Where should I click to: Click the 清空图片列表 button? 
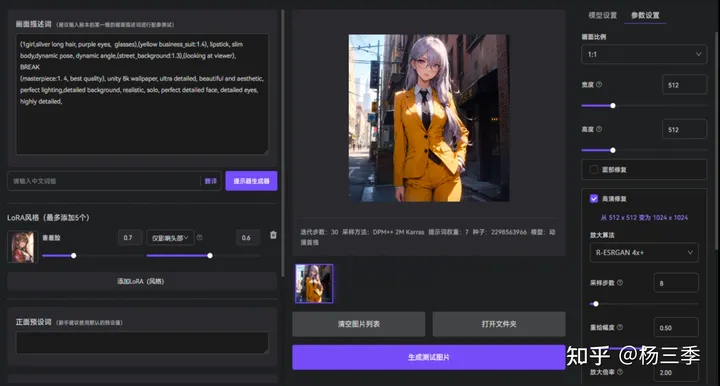359,324
